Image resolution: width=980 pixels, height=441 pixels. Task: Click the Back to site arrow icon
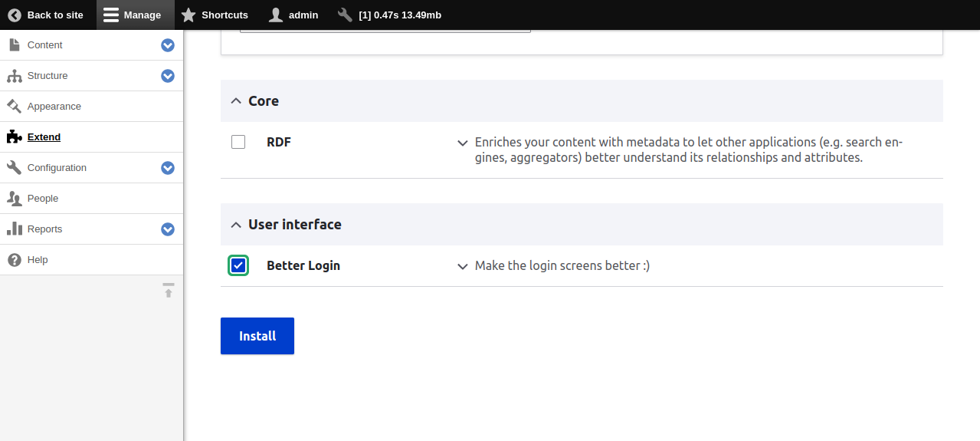point(15,15)
